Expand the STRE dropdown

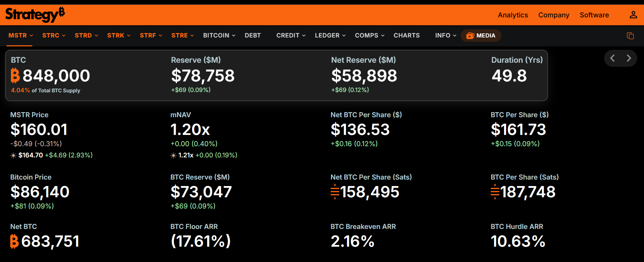click(x=183, y=35)
